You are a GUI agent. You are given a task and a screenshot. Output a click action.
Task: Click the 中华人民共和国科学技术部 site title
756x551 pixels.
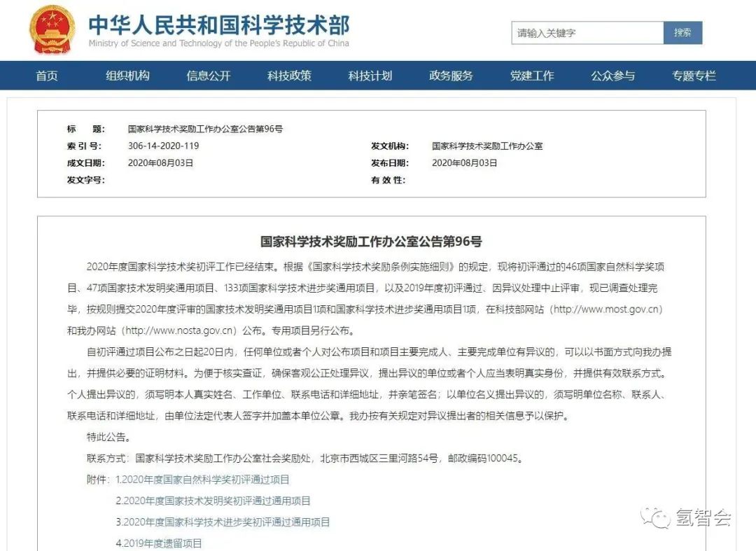[x=218, y=26]
